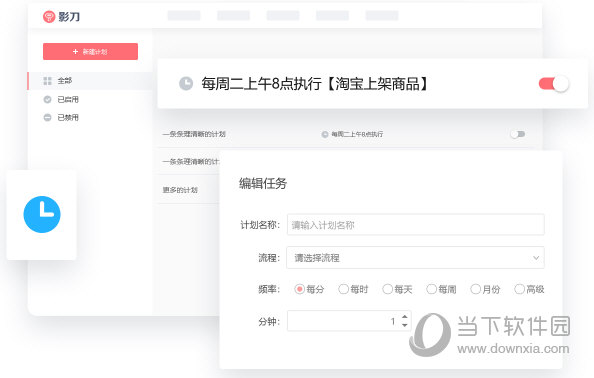Click the large blue clock icon card
594x378 pixels.
pyautogui.click(x=42, y=214)
